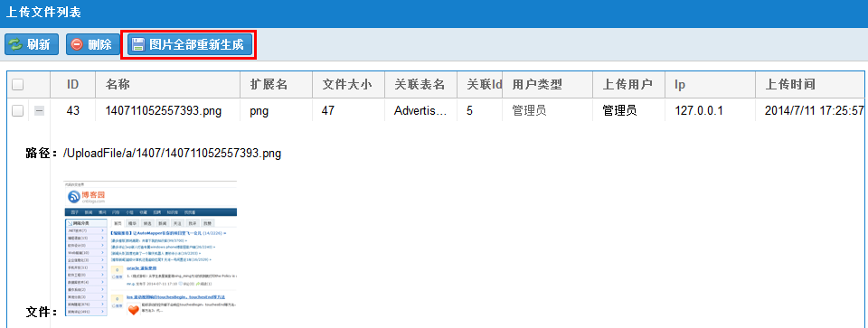Click the 删除 button
The height and width of the screenshot is (328, 868).
(93, 45)
